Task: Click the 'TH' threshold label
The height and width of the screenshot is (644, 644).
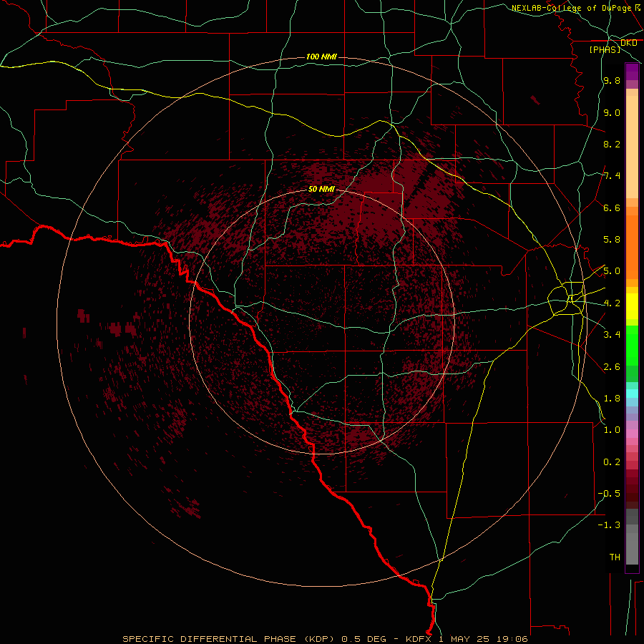Action: [x=615, y=557]
